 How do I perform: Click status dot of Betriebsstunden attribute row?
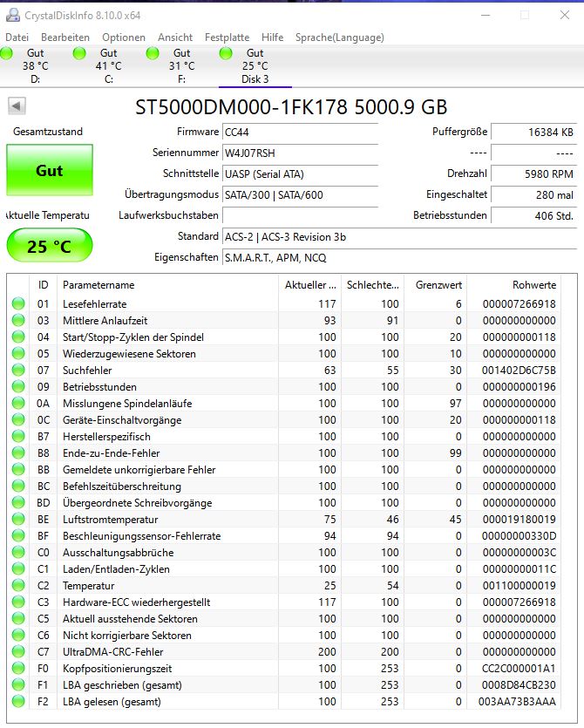pyautogui.click(x=18, y=387)
